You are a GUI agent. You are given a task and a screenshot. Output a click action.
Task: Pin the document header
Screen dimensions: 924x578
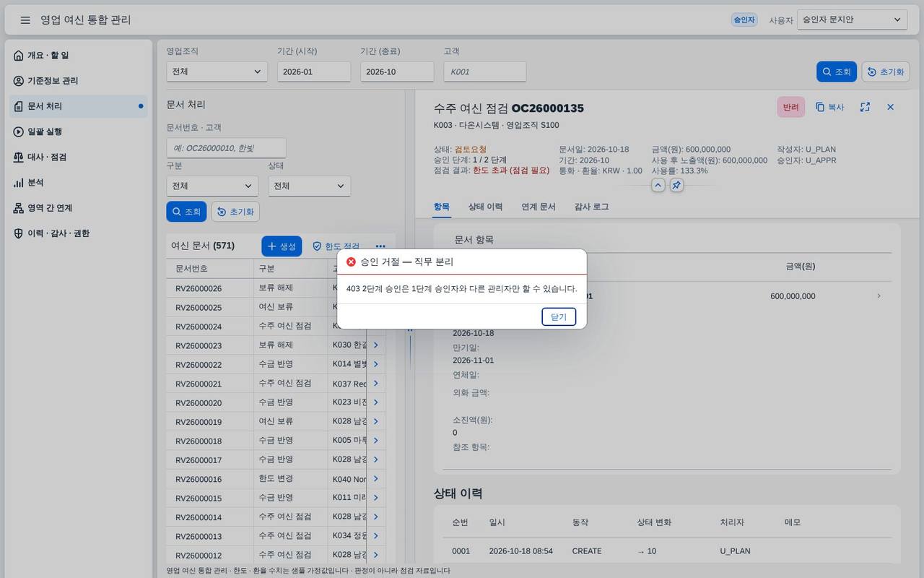[x=676, y=185]
